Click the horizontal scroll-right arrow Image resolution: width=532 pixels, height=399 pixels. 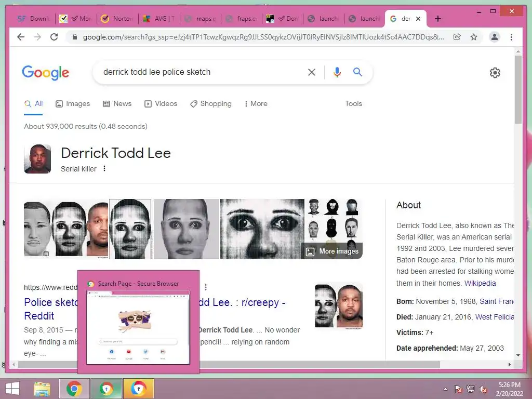pyautogui.click(x=509, y=364)
